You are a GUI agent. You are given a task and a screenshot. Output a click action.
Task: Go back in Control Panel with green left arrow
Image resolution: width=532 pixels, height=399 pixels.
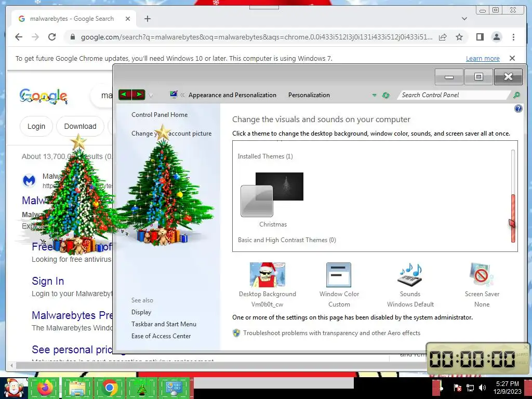(x=125, y=95)
